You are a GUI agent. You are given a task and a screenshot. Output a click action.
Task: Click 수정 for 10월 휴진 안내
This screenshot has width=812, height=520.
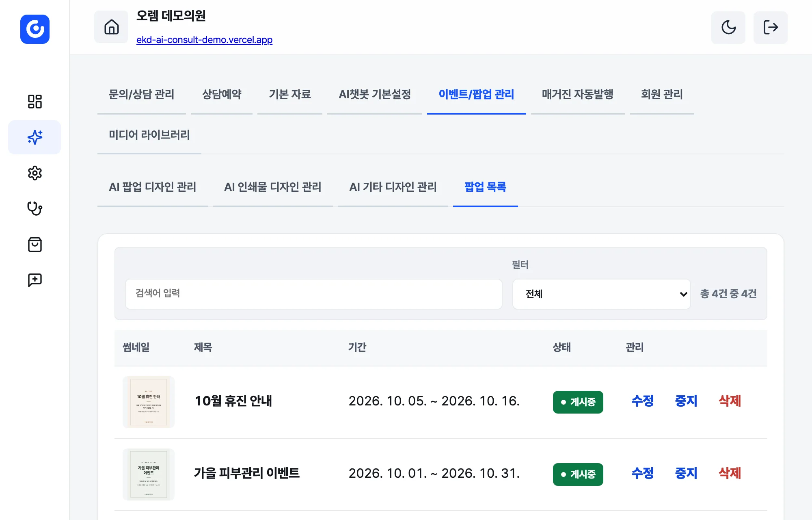(x=643, y=401)
